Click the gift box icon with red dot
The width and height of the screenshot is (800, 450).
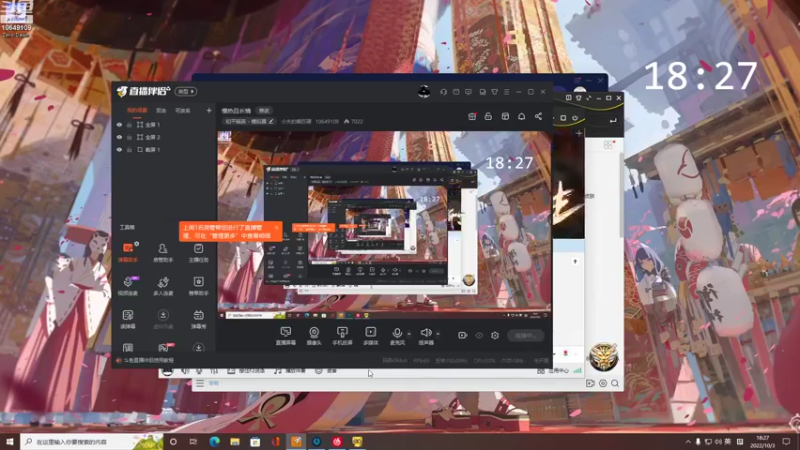click(472, 116)
